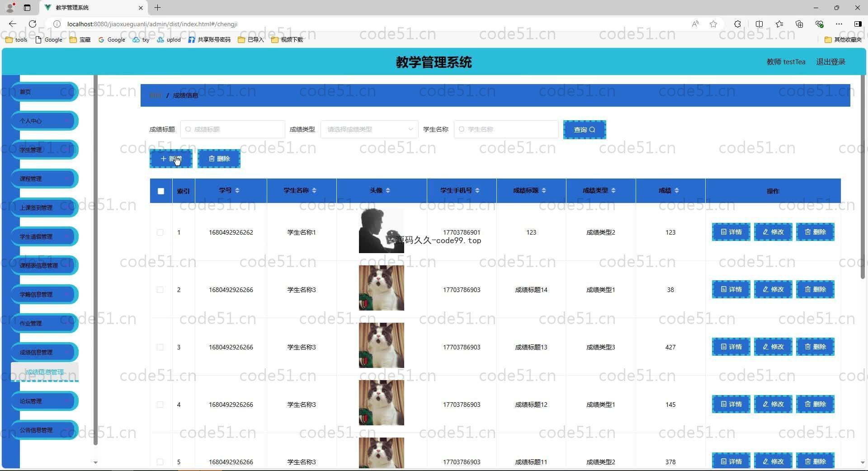Open Google bookmark with G icon
This screenshot has height=471, width=868.
[112, 40]
